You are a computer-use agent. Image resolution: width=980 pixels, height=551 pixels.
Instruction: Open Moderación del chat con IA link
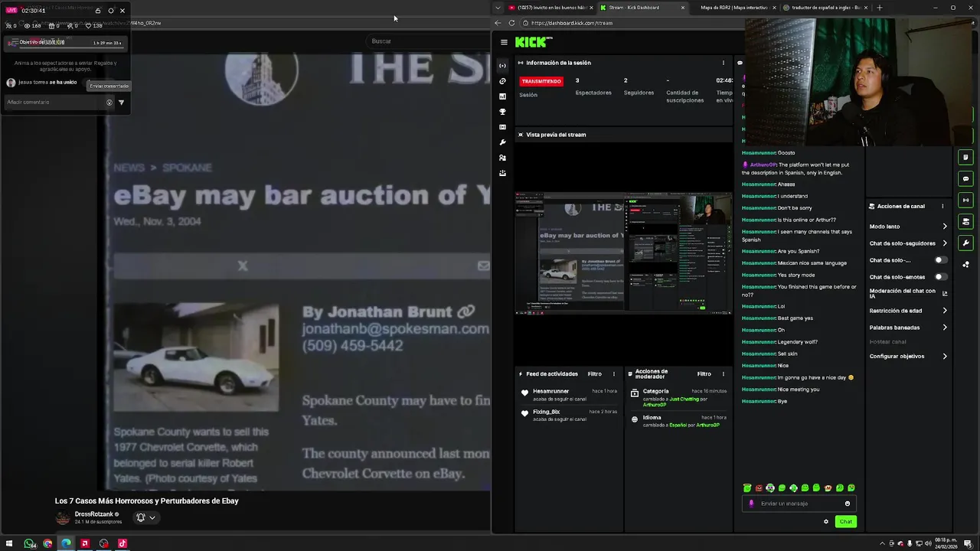point(908,293)
